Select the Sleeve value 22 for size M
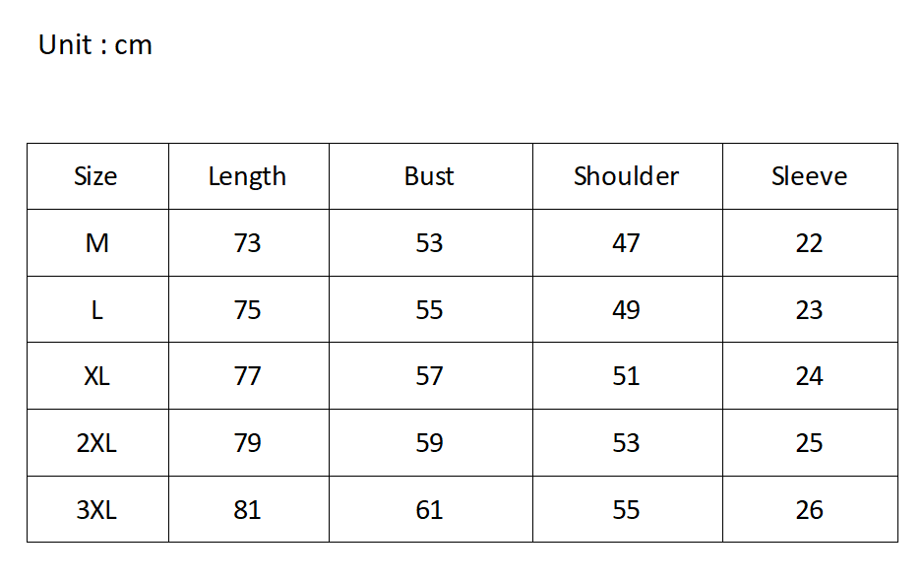Screen dimensions: 924x581 (809, 243)
